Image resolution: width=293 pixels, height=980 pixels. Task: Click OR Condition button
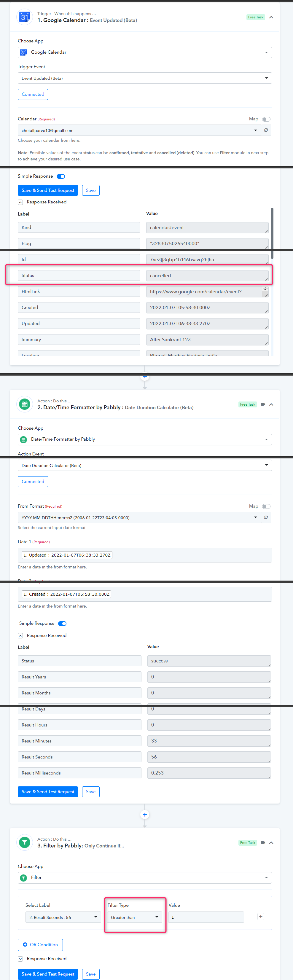[40, 945]
